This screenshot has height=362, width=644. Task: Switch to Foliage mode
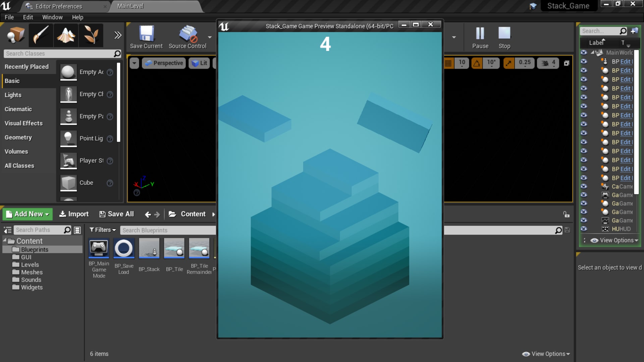91,35
